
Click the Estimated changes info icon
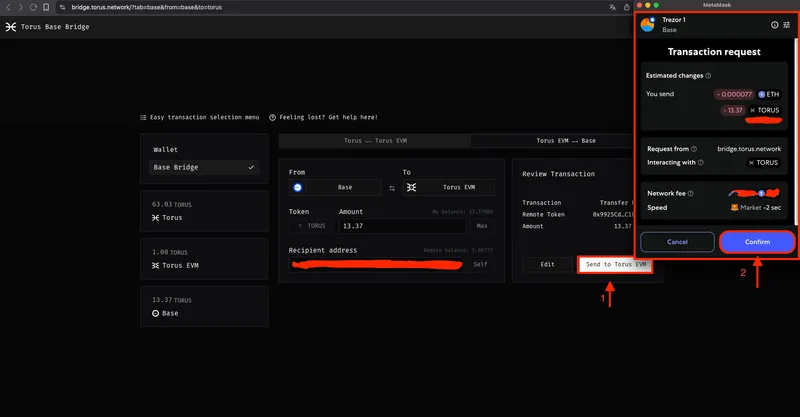(x=708, y=75)
